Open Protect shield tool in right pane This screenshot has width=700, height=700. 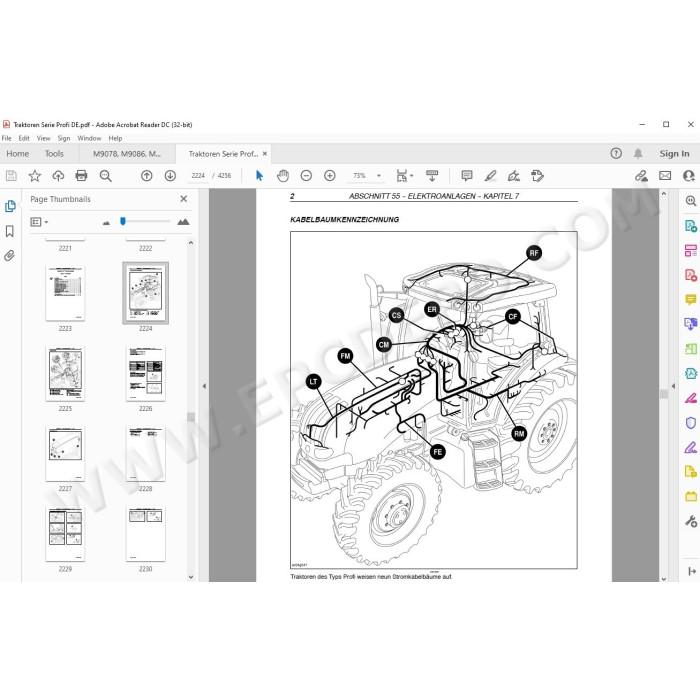690,423
